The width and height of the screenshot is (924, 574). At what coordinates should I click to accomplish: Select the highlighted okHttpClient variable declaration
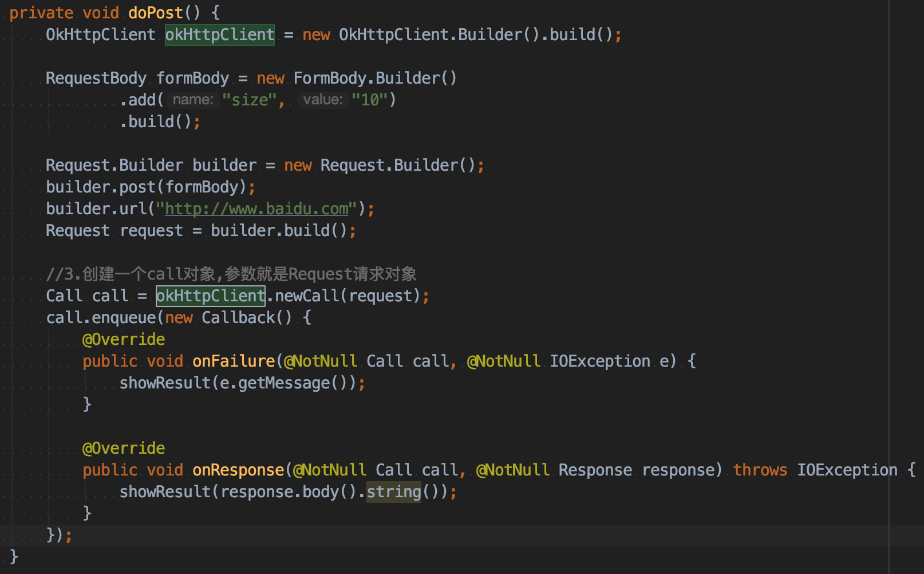(x=220, y=34)
